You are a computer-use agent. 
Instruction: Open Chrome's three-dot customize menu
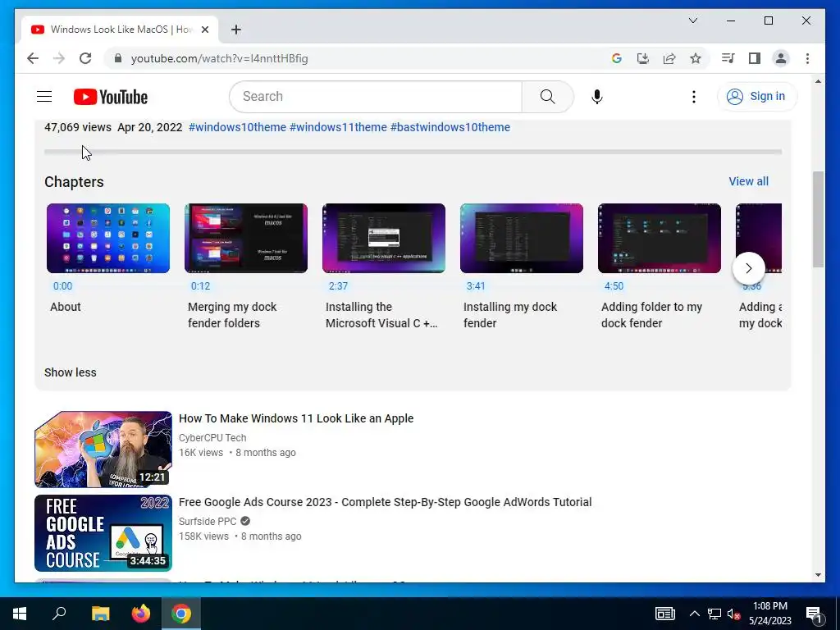pos(807,58)
